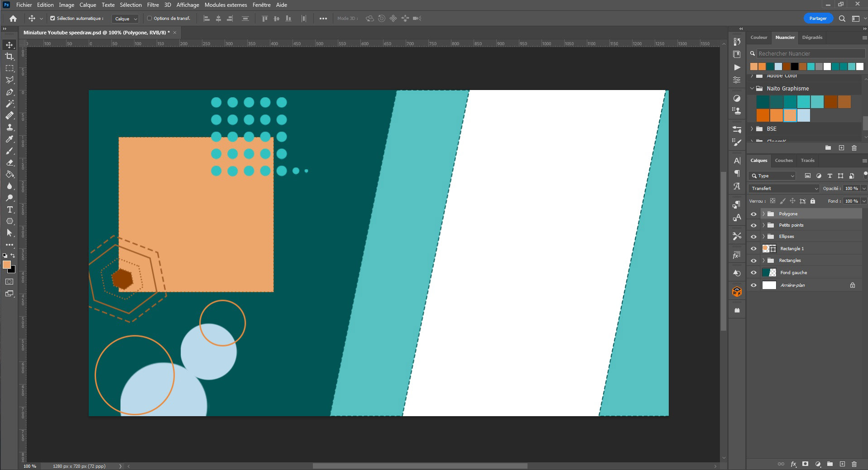Switch to the Couches tab
Screen dimensions: 868x470
784,161
